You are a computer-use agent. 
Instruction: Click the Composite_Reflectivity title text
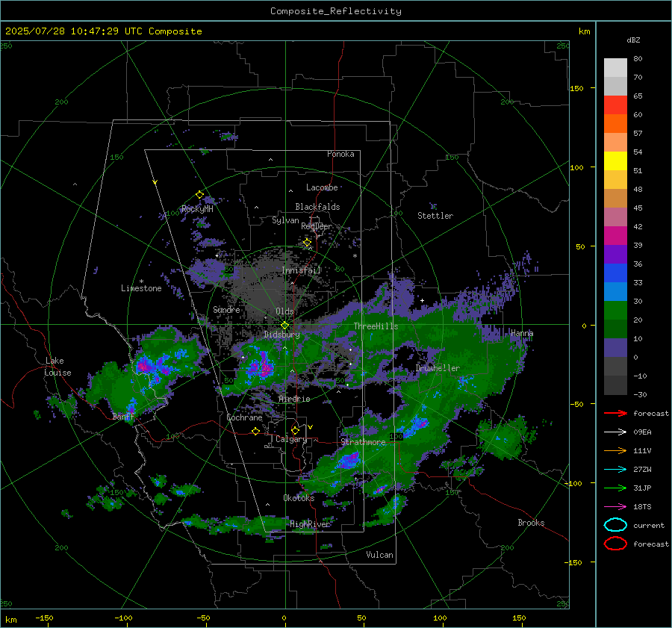pos(336,11)
